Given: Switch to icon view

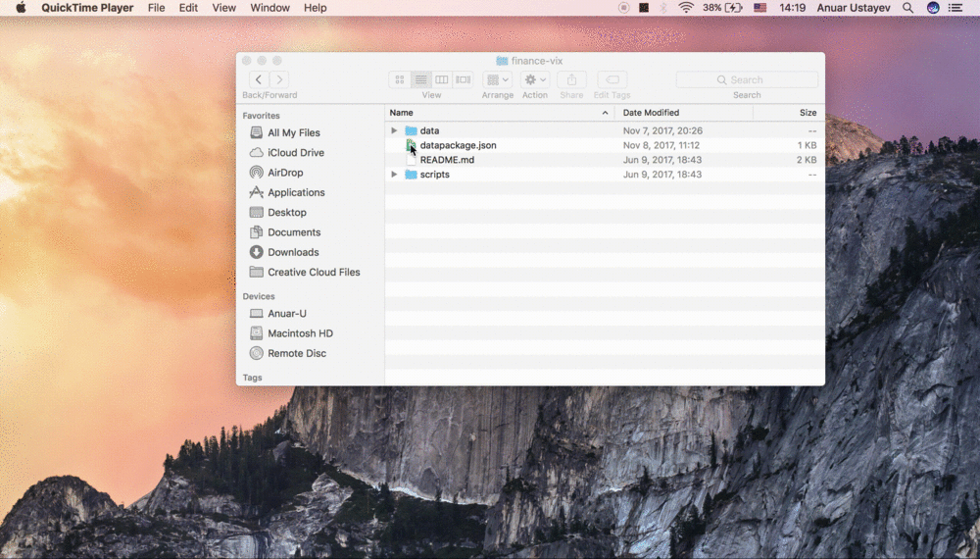Looking at the screenshot, I should tap(400, 79).
